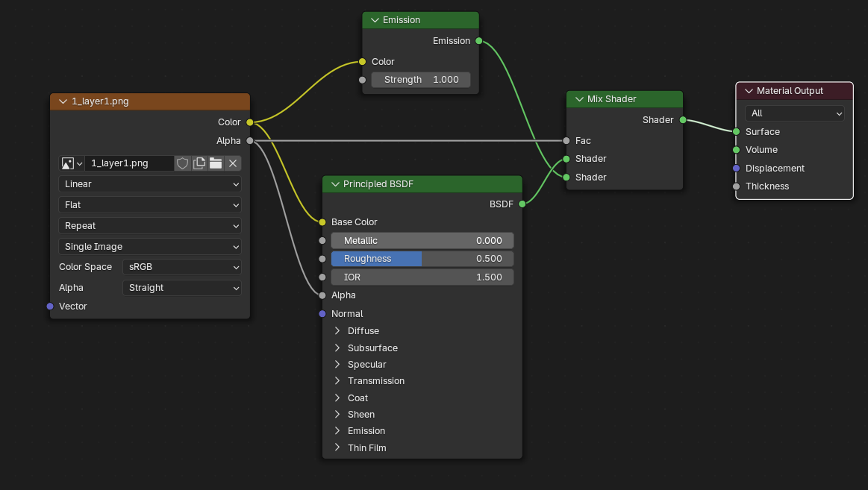Open the Flat projection dropdown
Viewport: 868px width, 490px height.
tap(149, 204)
